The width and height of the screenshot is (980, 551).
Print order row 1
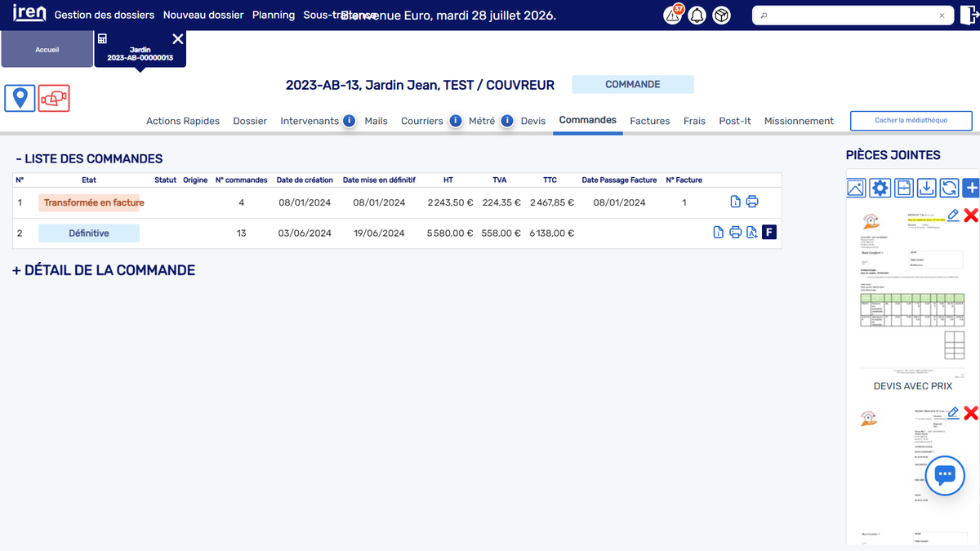752,202
